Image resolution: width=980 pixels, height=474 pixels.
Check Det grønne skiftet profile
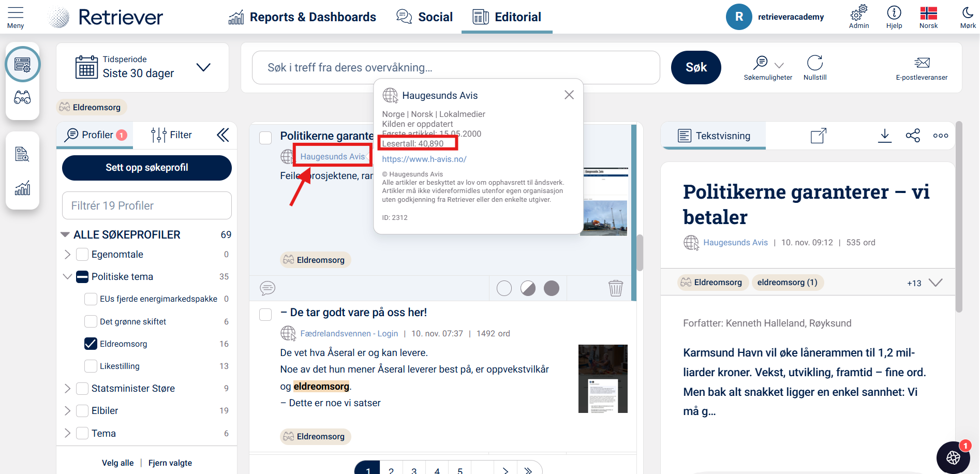(91, 322)
